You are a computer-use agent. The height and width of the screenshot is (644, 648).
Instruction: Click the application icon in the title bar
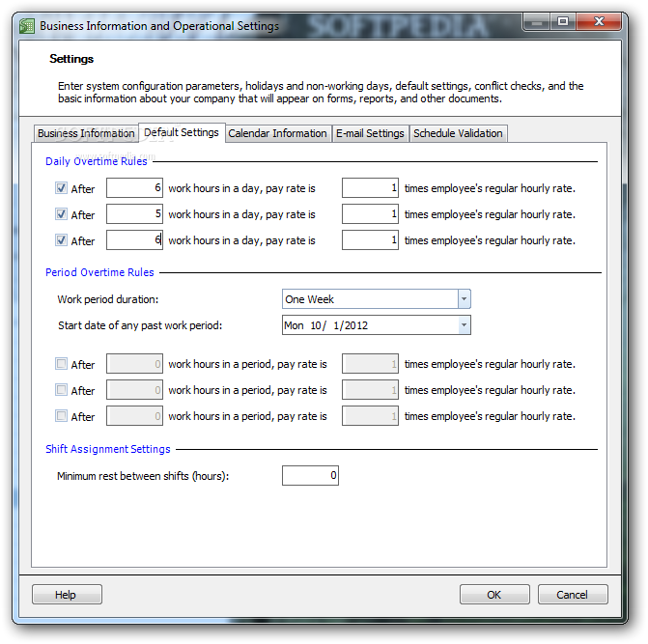coord(27,26)
